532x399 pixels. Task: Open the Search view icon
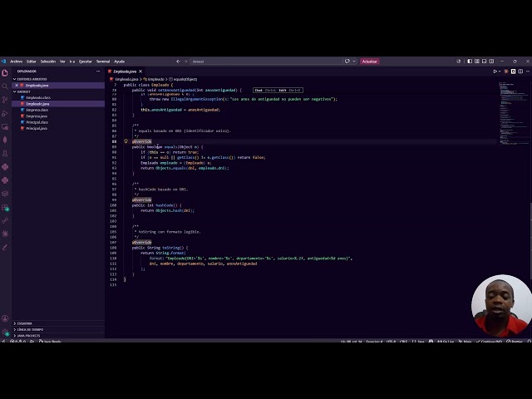click(x=5, y=86)
